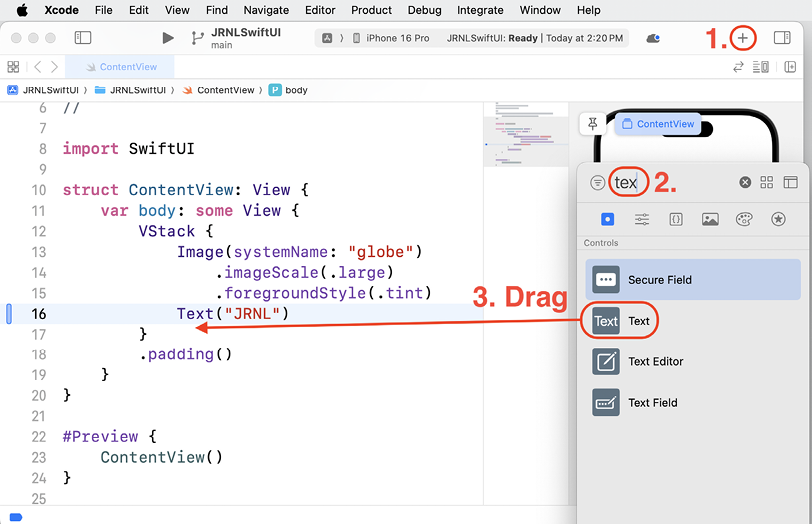Image resolution: width=812 pixels, height=524 pixels.
Task: Open the editor options menu
Action: [761, 67]
